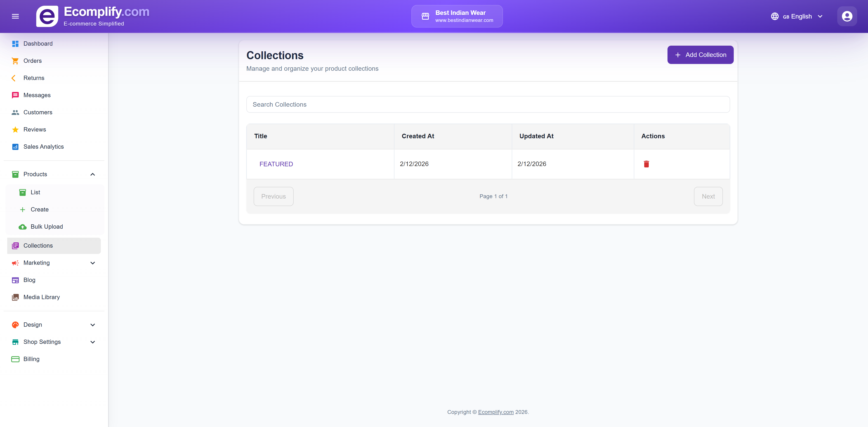Click the Ecomplify logo icon
Viewport: 868px width, 427px height.
(47, 16)
